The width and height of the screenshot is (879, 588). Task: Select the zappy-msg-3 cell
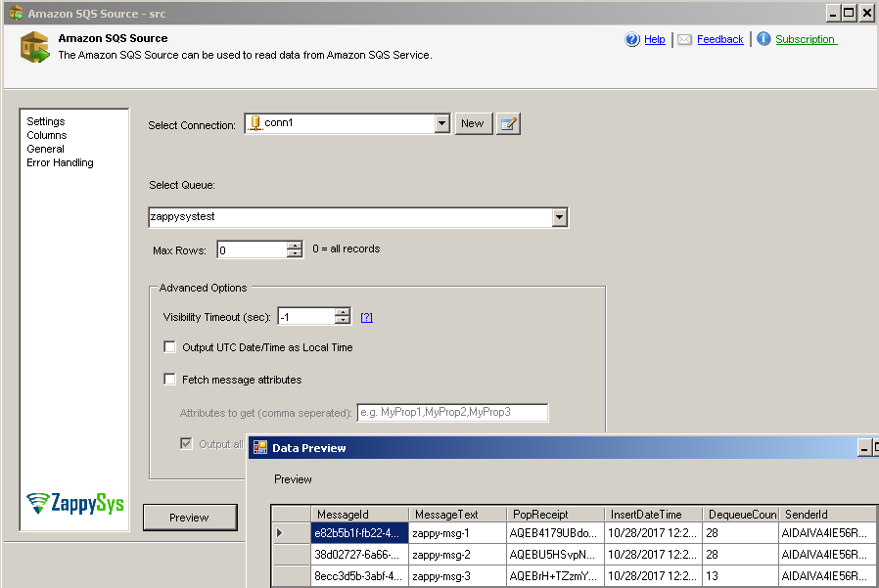click(x=457, y=575)
